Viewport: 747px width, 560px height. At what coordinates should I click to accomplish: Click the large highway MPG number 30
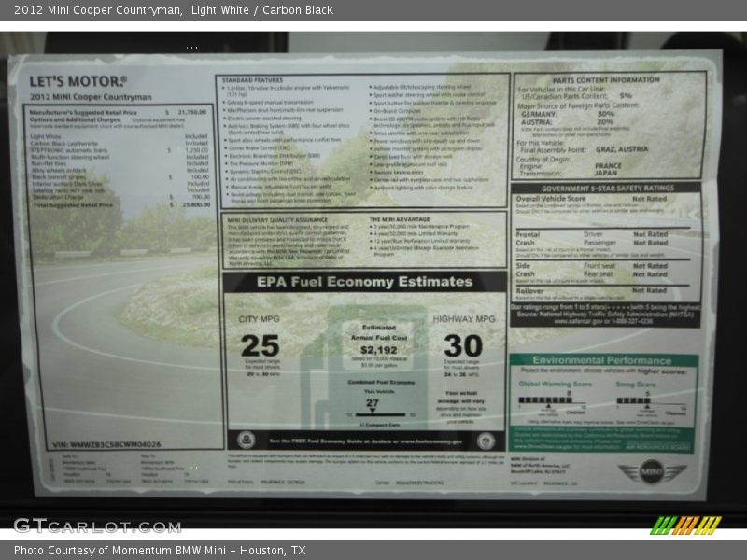tap(462, 345)
